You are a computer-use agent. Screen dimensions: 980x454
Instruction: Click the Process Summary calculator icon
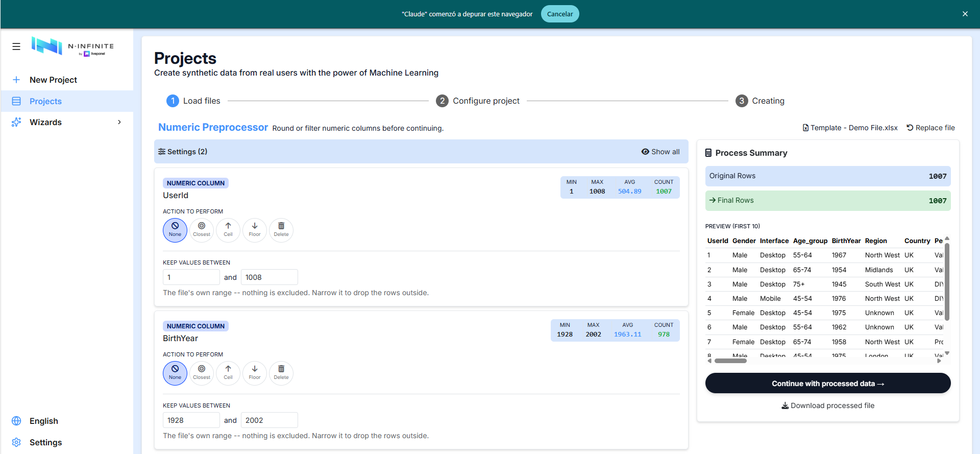coord(708,153)
